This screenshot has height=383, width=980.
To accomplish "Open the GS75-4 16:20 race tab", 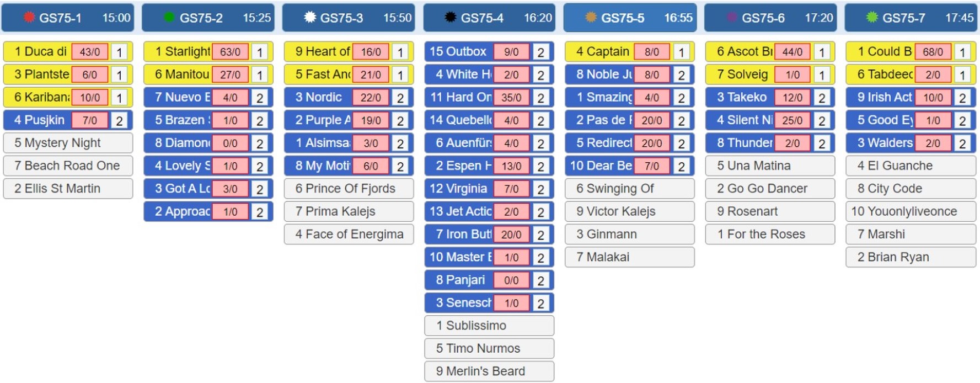I will coord(489,18).
